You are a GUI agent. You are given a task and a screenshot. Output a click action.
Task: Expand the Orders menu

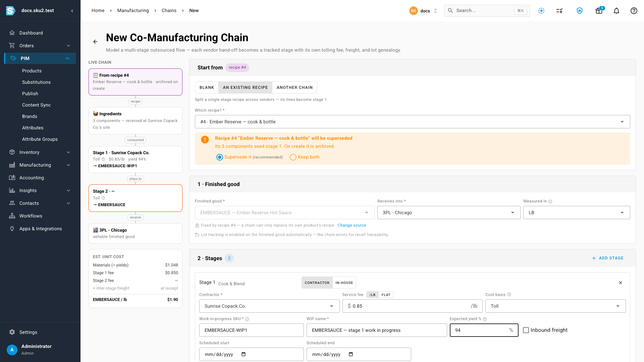[x=40, y=46]
